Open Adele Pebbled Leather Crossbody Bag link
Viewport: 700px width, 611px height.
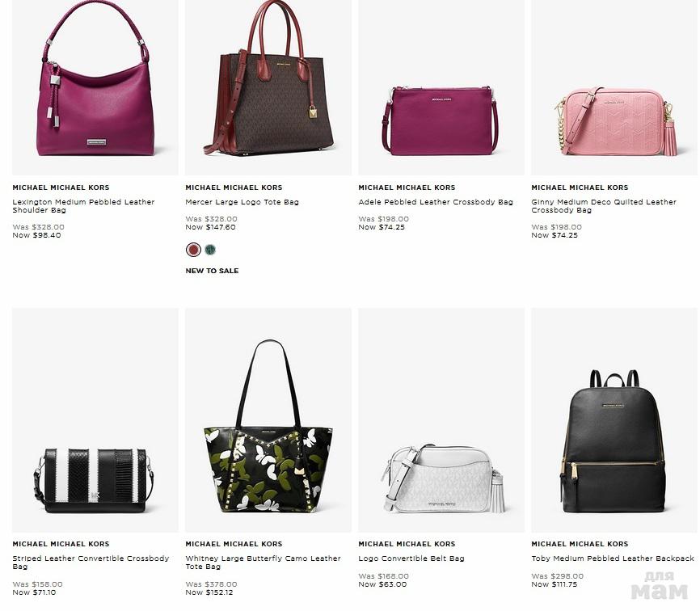click(436, 202)
